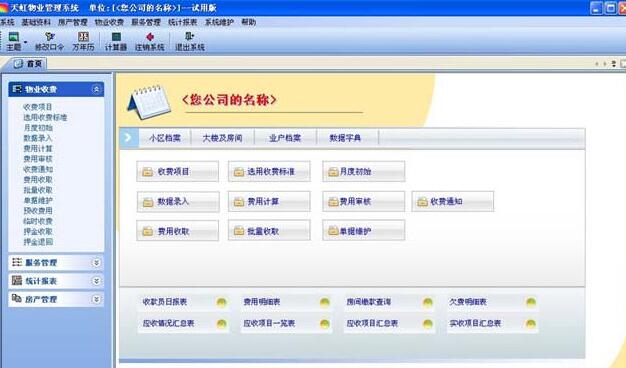Expand the 房产管理 sidebar panel
Image resolution: width=626 pixels, height=368 pixels.
96,299
